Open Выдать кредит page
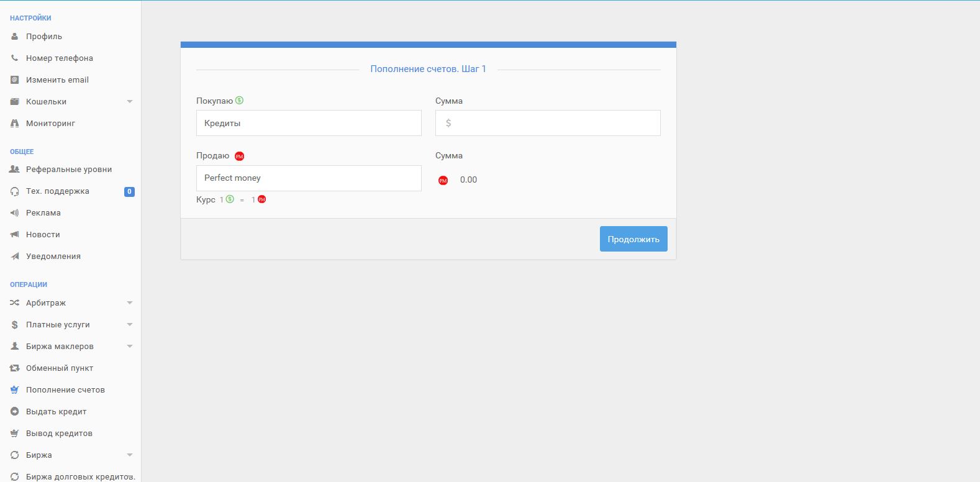980x482 pixels. (x=57, y=412)
